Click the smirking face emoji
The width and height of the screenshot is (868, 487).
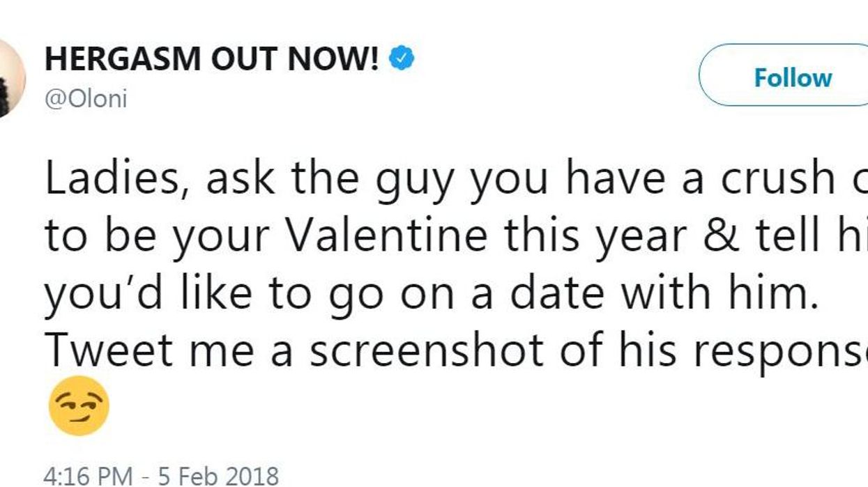pos(79,405)
